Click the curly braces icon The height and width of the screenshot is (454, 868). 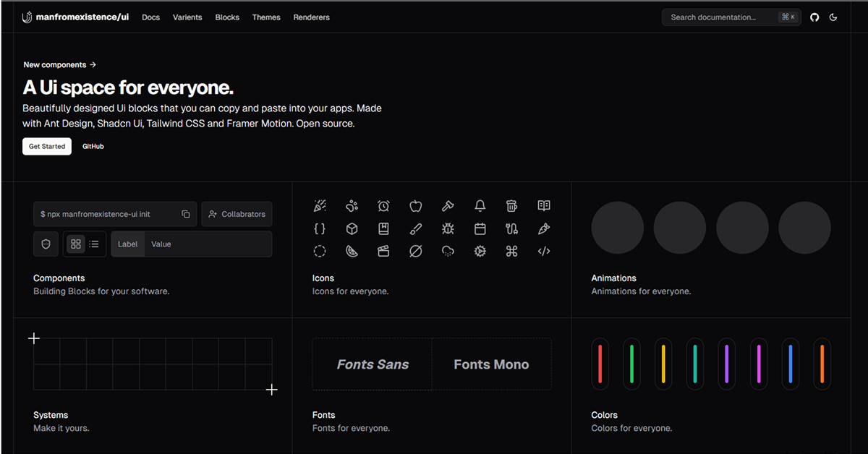320,228
